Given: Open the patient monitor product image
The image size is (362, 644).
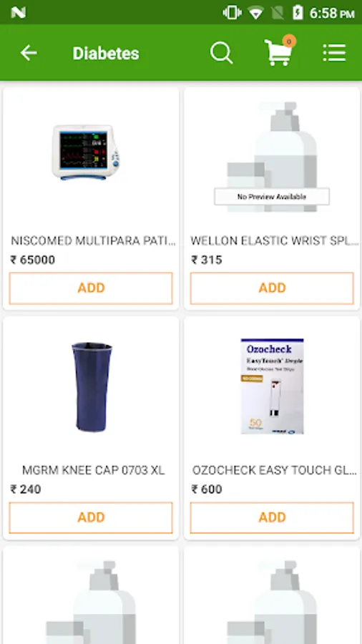Looking at the screenshot, I should pyautogui.click(x=86, y=152).
